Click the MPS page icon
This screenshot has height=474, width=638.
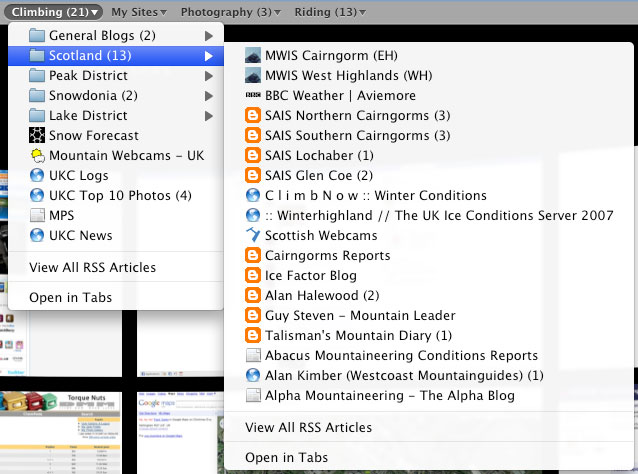(x=37, y=215)
